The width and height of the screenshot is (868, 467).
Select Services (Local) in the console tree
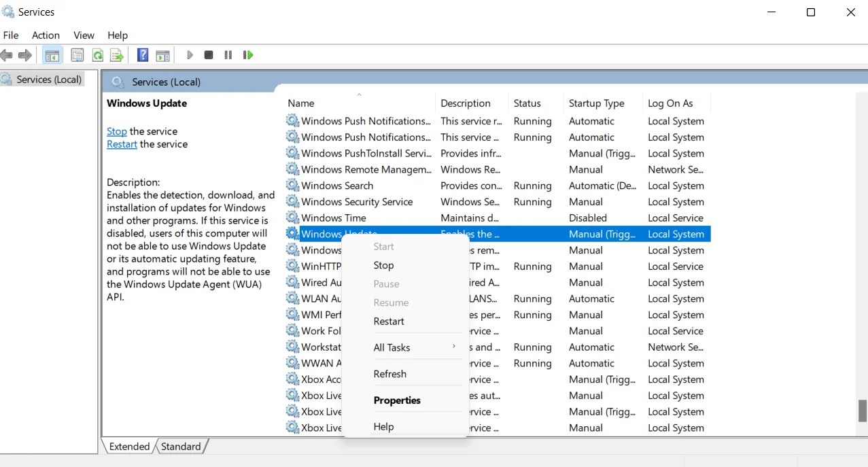[49, 80]
